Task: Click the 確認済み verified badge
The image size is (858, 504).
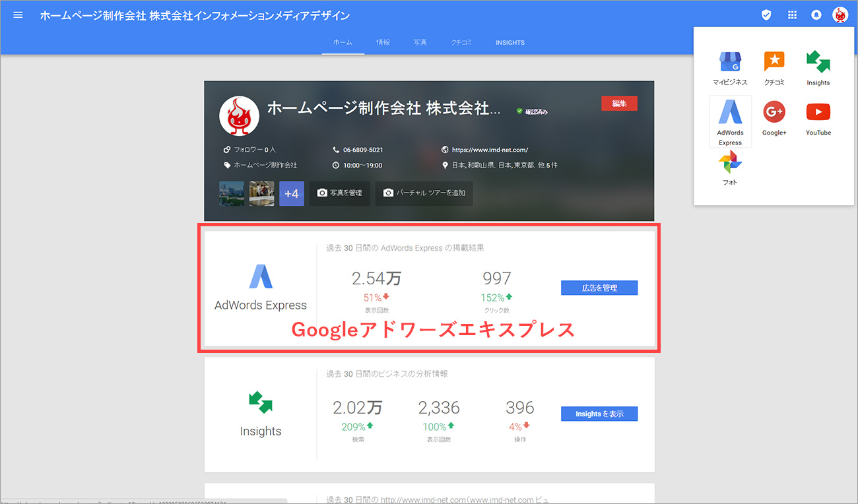Action: coord(532,111)
